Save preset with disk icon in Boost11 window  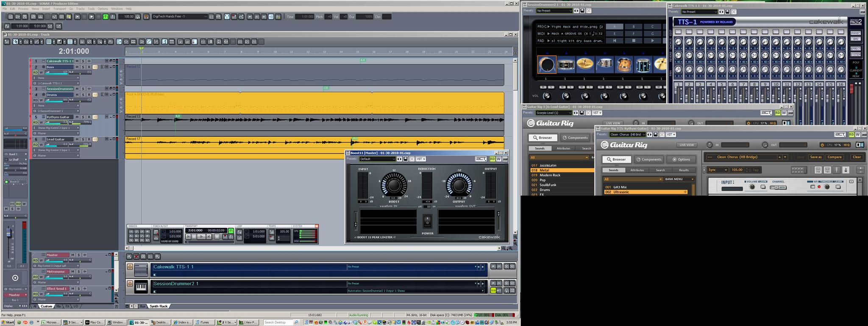coord(406,159)
